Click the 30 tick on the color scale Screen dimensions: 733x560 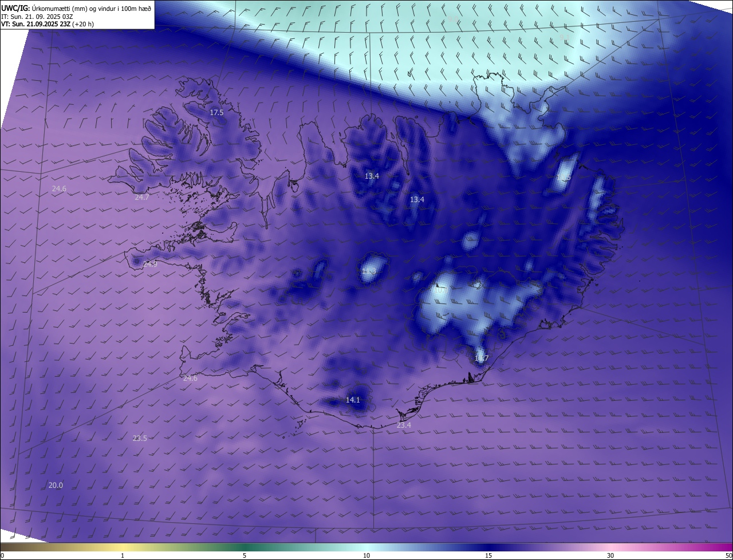[610, 555]
